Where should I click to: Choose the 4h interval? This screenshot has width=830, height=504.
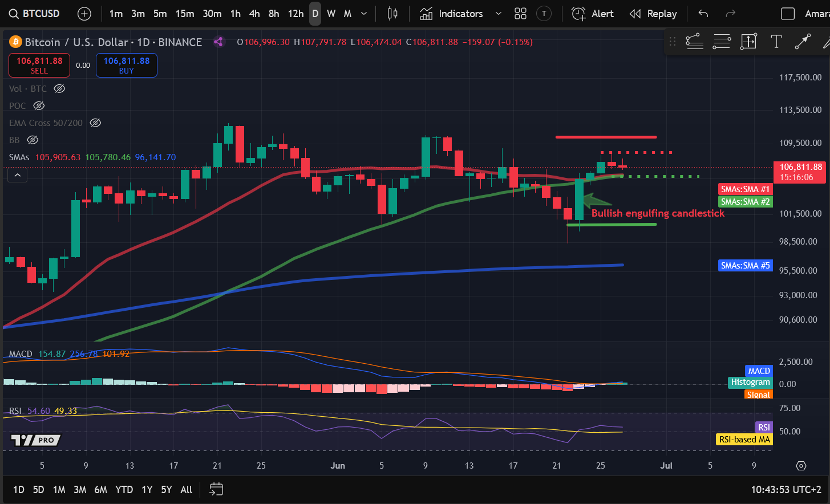coord(254,14)
